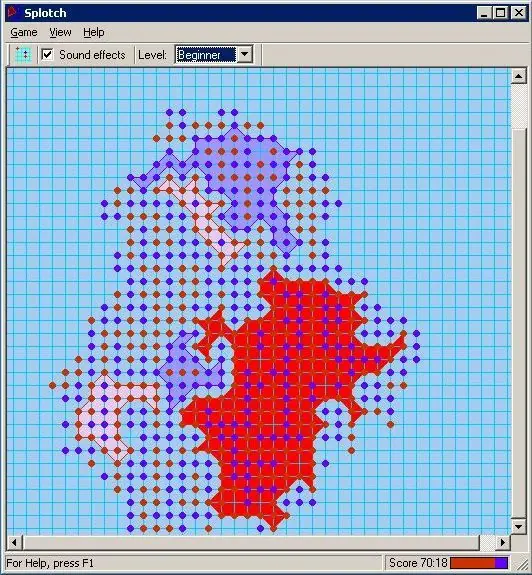Open the Level dropdown arrow
This screenshot has width=532, height=575.
244,55
